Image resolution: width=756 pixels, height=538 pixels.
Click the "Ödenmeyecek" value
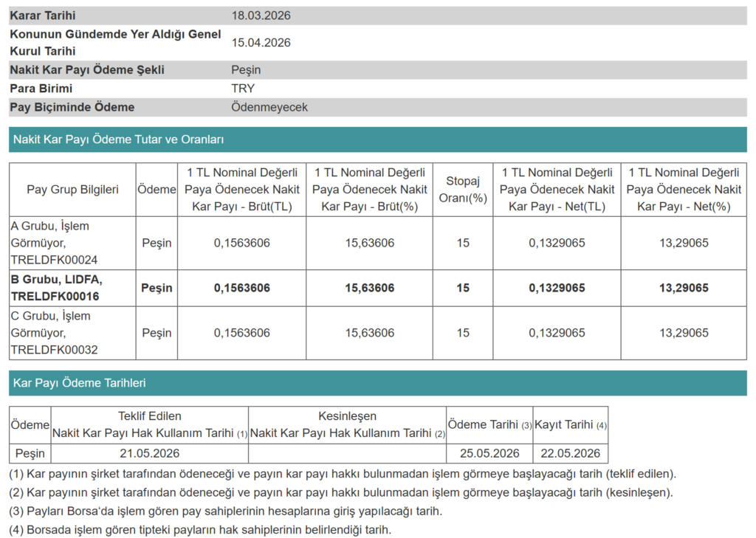click(269, 107)
